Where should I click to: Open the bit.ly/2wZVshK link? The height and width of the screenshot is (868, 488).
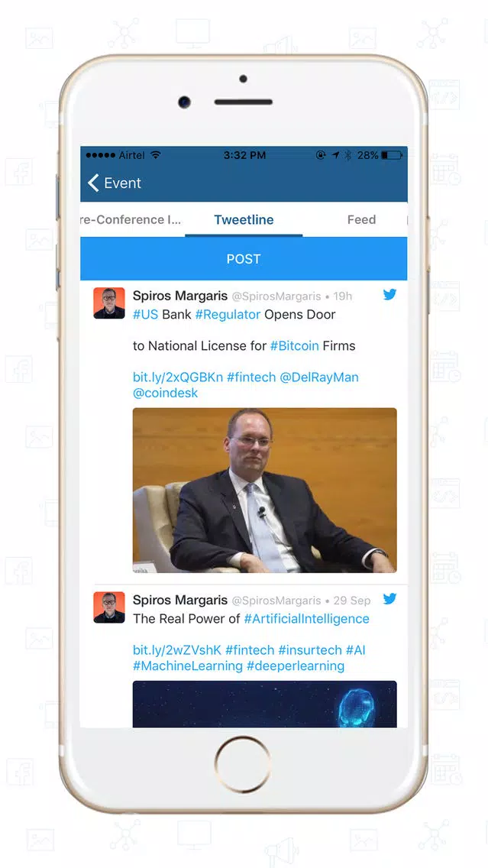[x=177, y=650]
